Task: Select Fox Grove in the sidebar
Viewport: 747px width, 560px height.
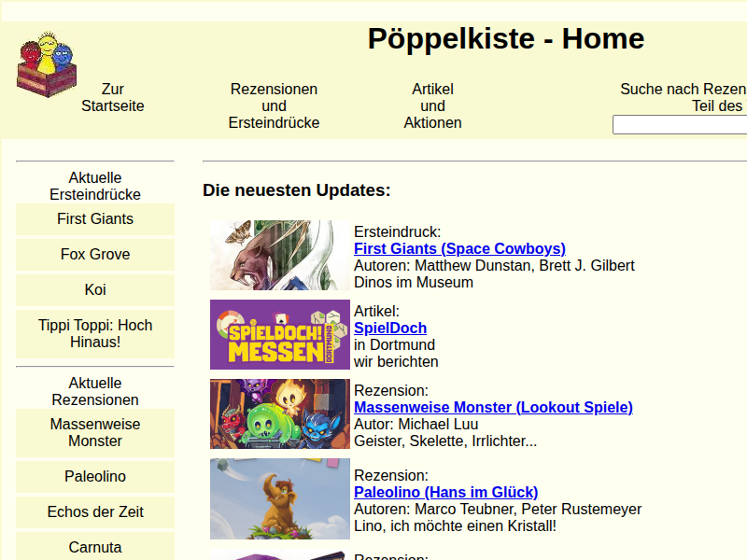Action: point(95,255)
